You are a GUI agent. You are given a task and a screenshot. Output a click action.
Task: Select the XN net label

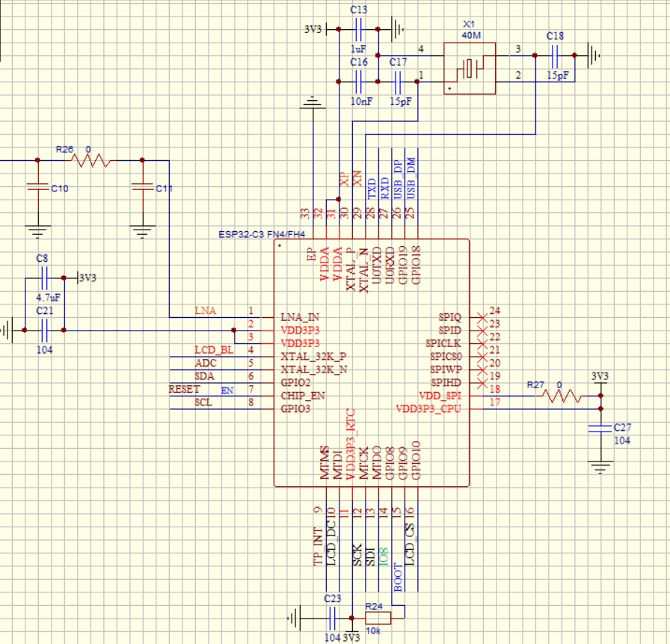(x=357, y=179)
